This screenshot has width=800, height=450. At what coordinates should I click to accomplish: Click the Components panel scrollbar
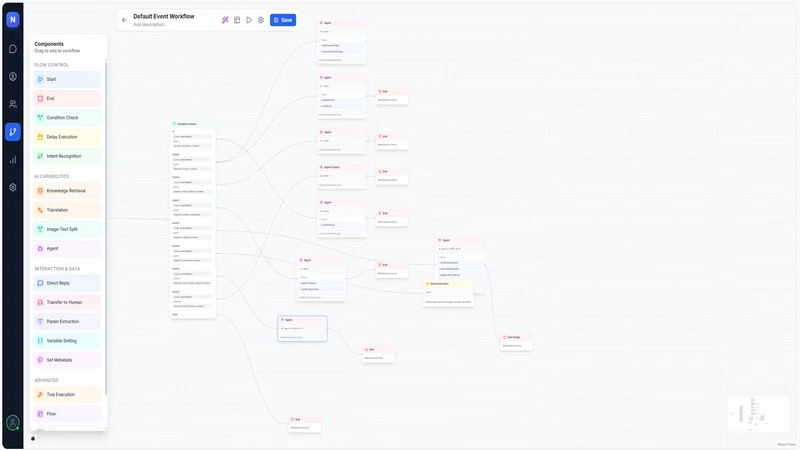click(106, 227)
